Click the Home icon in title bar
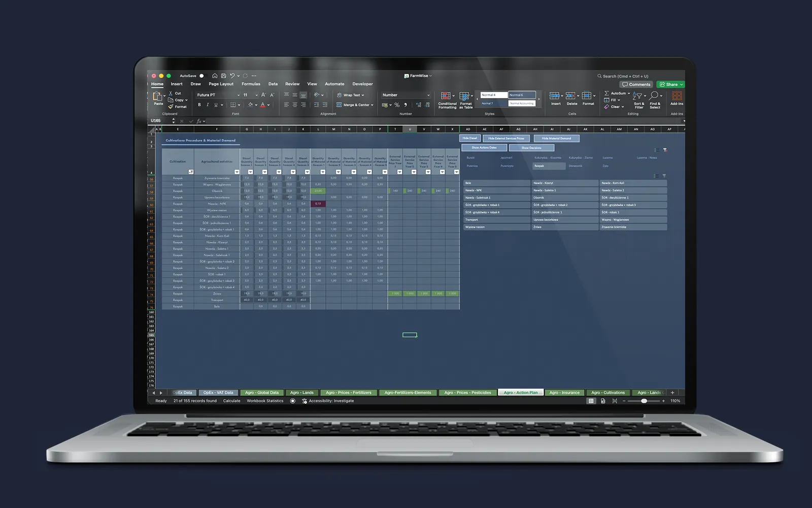Screen dimensions: 812x508 point(215,76)
